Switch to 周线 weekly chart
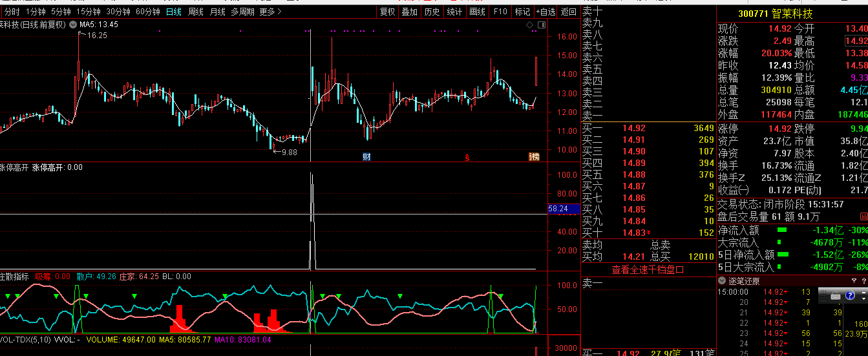 (x=195, y=12)
